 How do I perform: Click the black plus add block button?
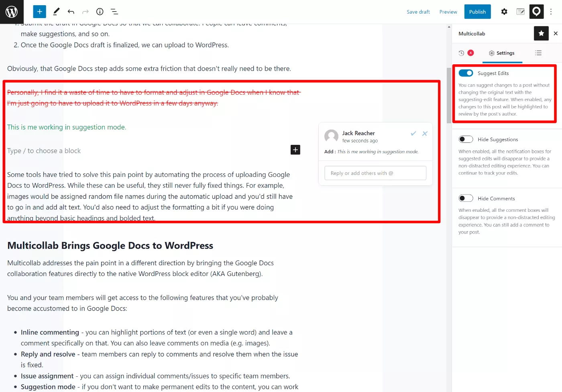(295, 150)
